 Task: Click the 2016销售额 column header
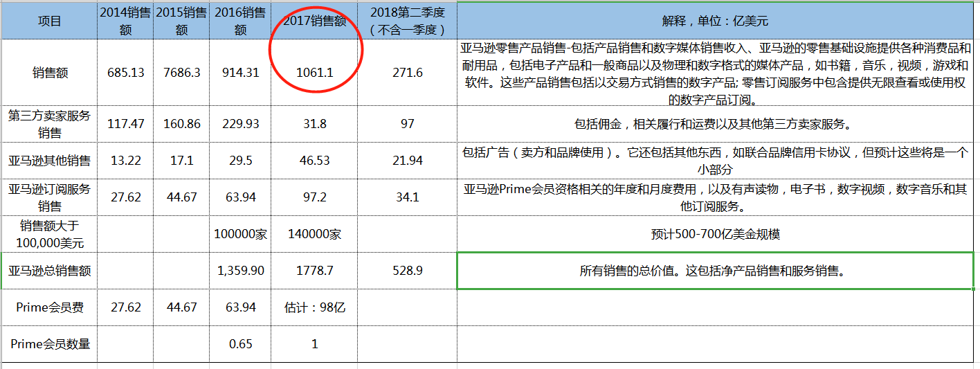(x=240, y=21)
